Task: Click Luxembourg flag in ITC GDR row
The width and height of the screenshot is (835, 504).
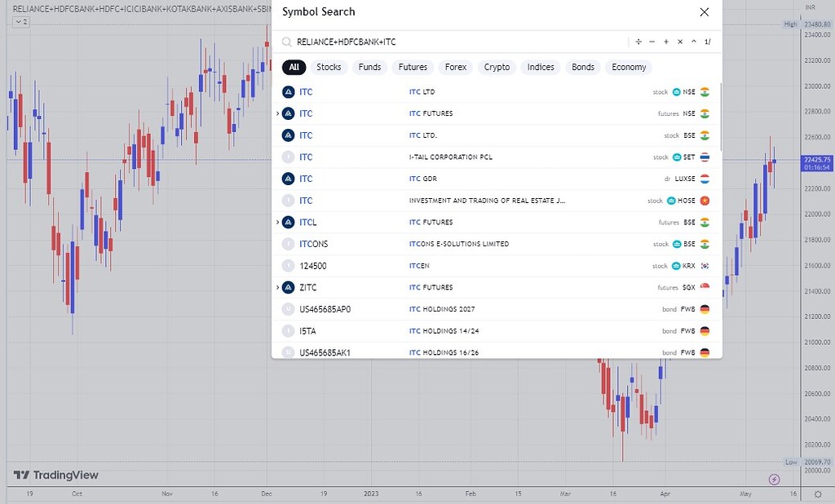Action: [705, 179]
